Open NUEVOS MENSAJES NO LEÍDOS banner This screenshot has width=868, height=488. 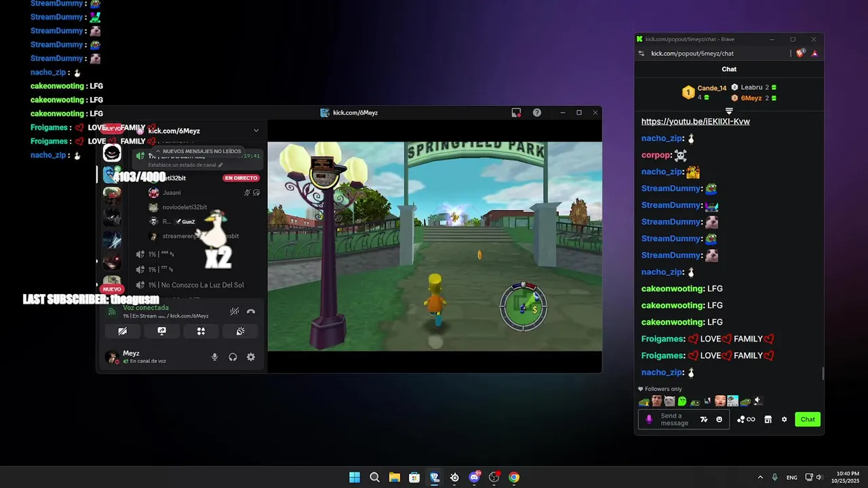click(198, 151)
